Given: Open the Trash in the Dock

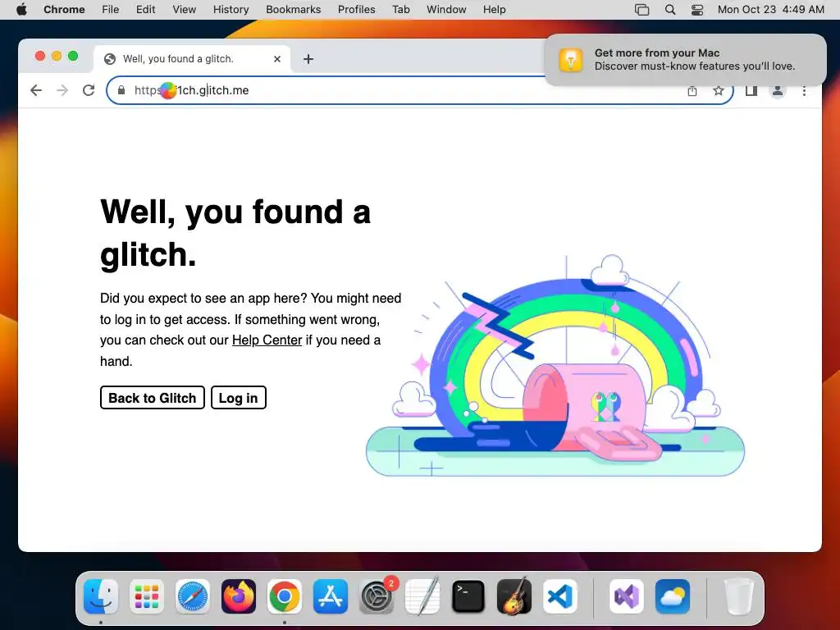Looking at the screenshot, I should tap(739, 596).
